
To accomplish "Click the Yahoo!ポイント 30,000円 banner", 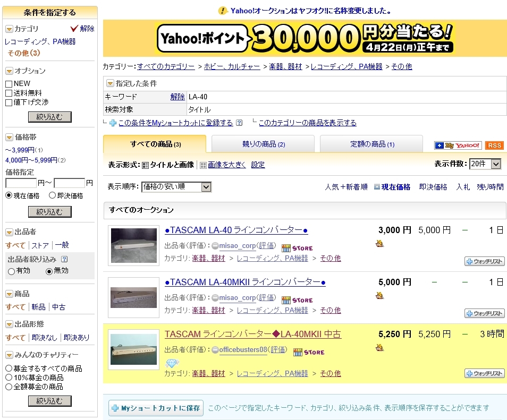I will click(305, 38).
